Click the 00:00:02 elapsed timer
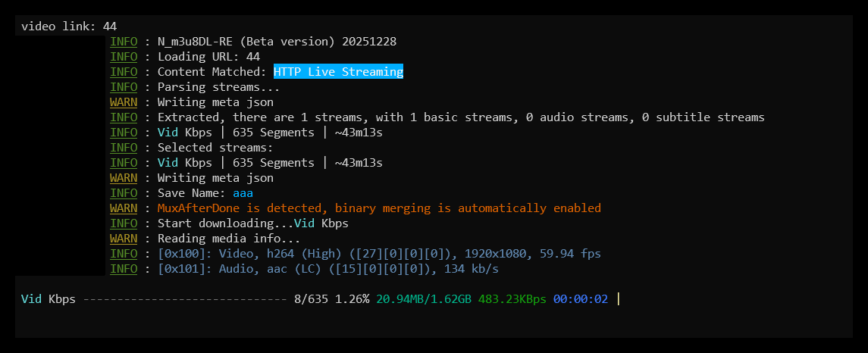The image size is (868, 353). click(581, 299)
